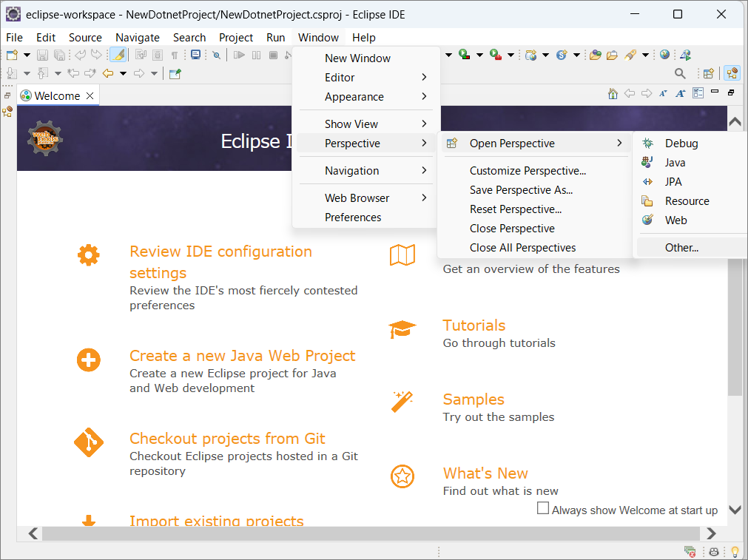The image size is (748, 560).
Task: Click the light bulb tip icon in status bar
Action: point(735,552)
